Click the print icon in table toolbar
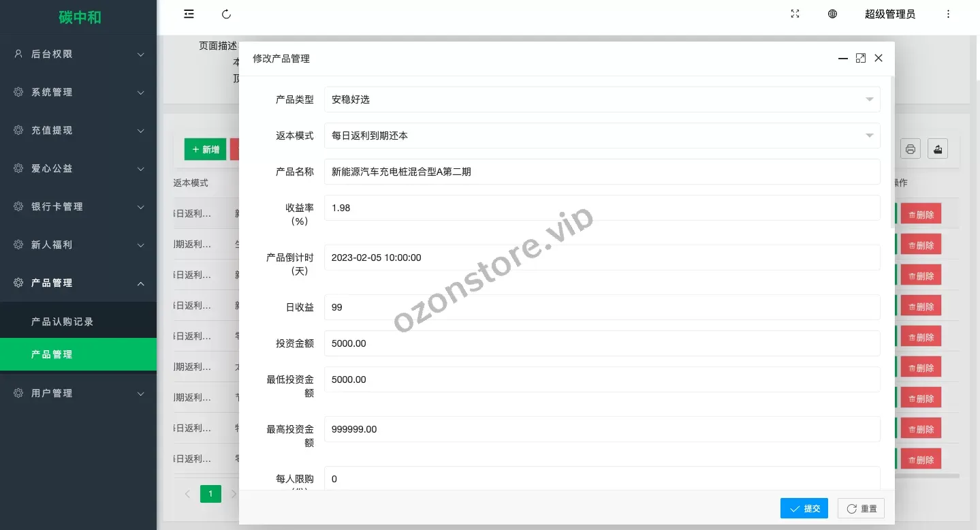 point(911,149)
